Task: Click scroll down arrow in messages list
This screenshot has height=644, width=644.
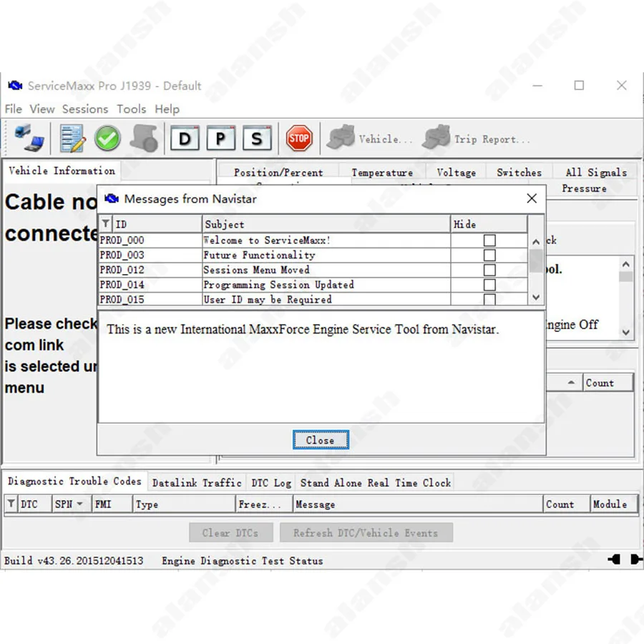Action: (x=535, y=297)
